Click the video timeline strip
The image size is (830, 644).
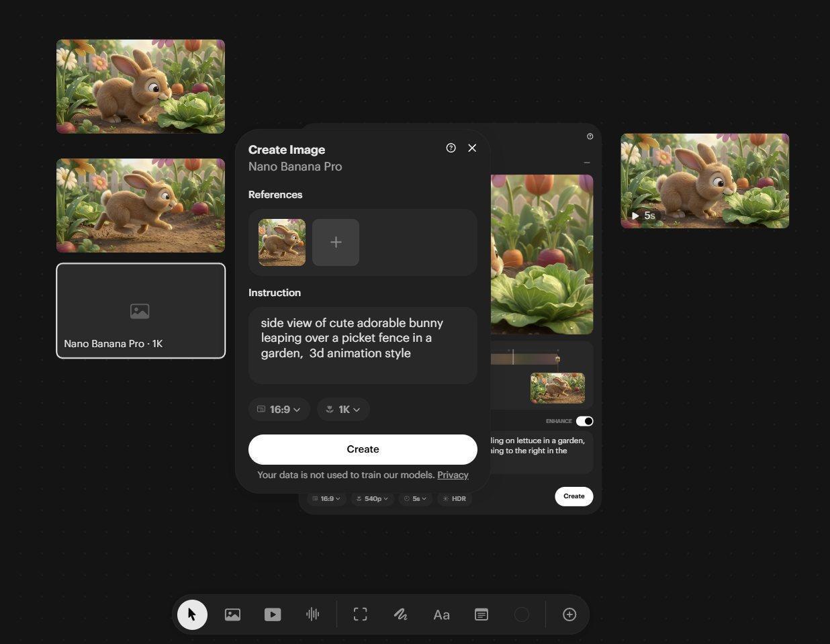tap(525, 358)
